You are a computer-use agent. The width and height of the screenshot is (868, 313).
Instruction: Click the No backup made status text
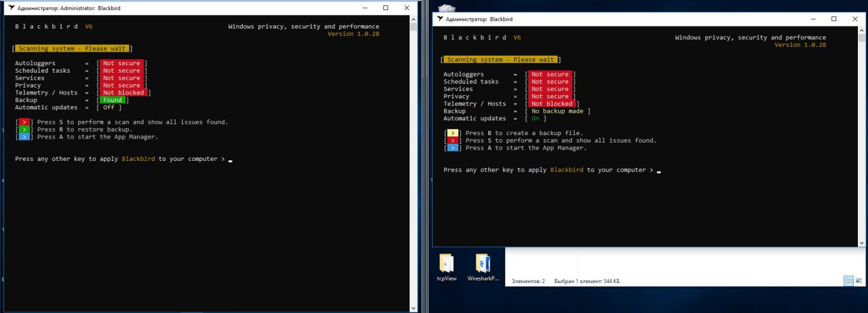[557, 111]
